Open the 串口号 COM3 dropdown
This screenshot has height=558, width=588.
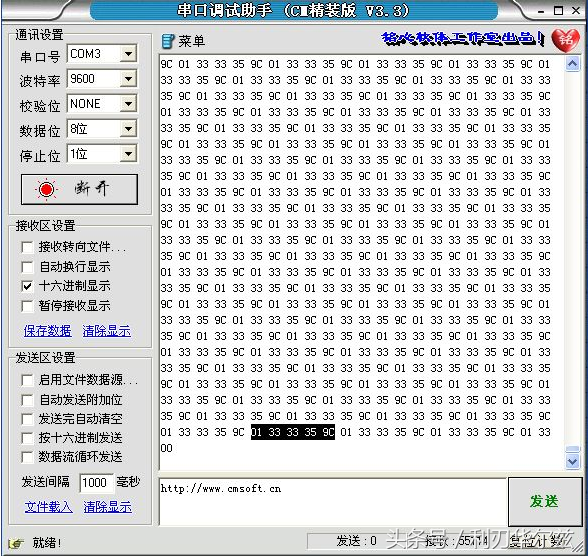(x=128, y=54)
